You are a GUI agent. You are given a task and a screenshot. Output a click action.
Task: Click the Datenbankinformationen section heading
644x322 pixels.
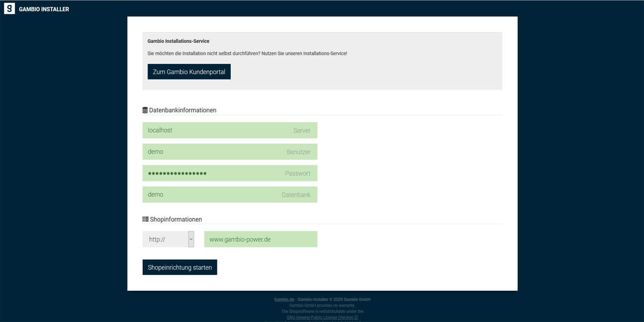tap(182, 110)
